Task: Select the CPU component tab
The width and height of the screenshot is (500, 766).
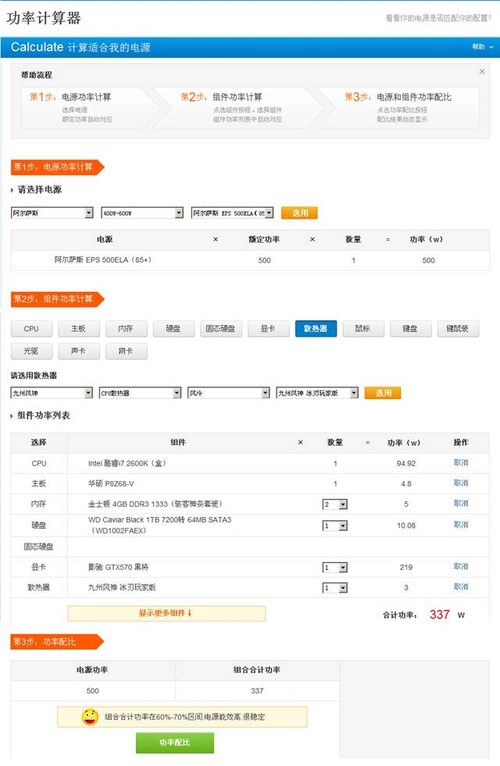Action: [x=31, y=329]
